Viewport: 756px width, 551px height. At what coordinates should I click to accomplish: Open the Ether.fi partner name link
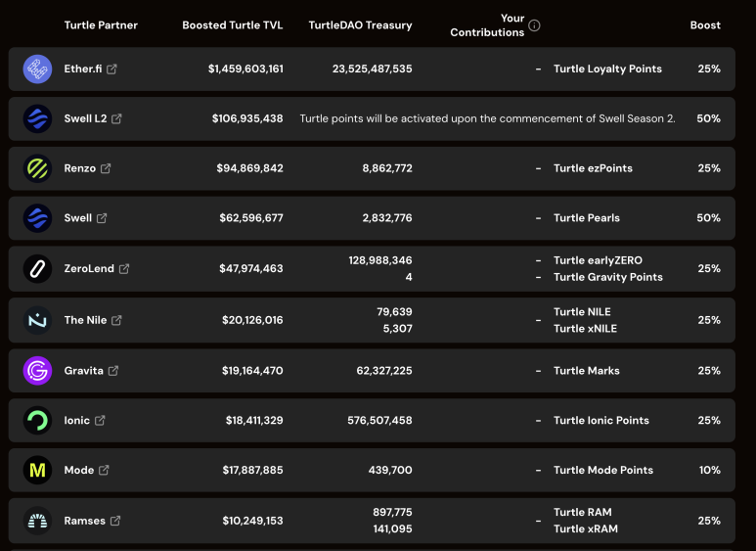[83, 69]
